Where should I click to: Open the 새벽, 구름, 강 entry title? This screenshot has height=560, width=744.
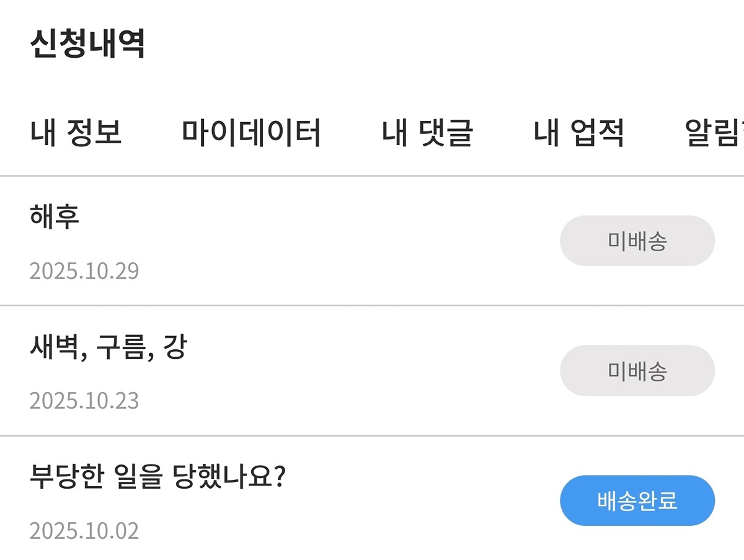pos(108,348)
